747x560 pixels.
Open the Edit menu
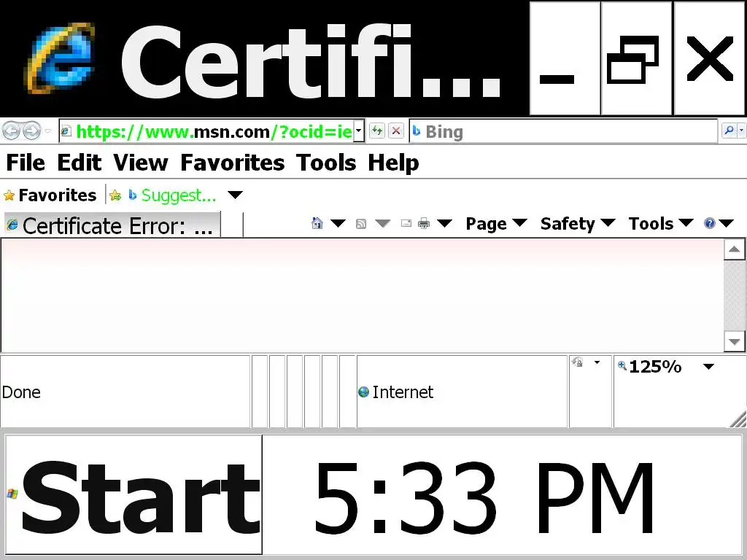pos(79,163)
